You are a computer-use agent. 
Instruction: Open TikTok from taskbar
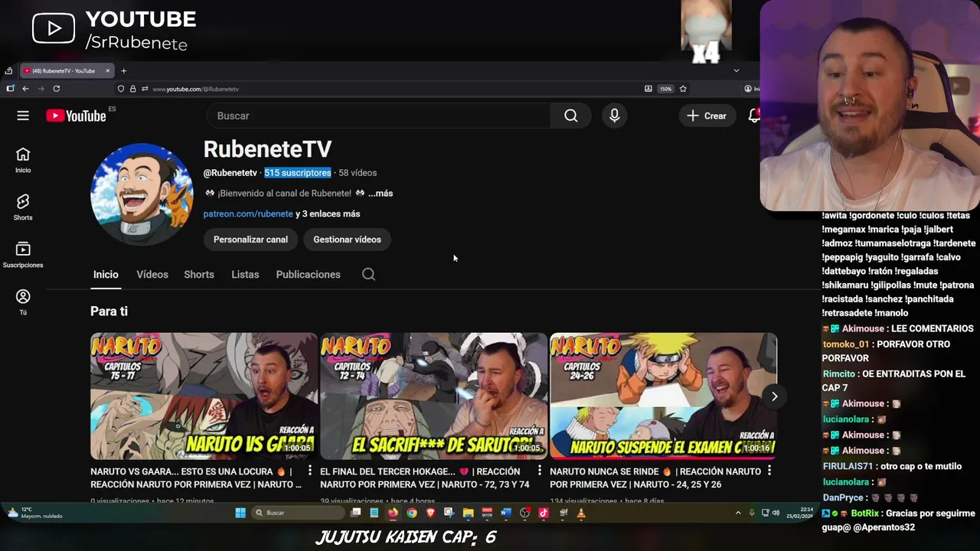[x=544, y=513]
